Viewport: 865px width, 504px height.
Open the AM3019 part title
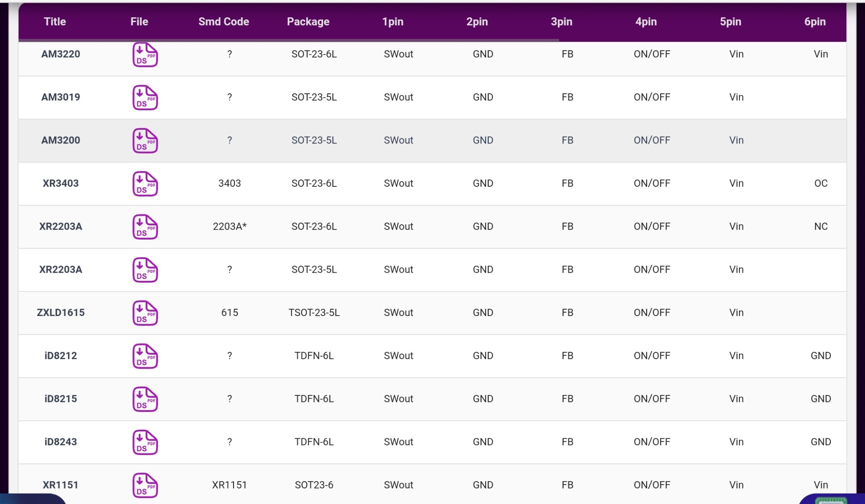pyautogui.click(x=61, y=97)
